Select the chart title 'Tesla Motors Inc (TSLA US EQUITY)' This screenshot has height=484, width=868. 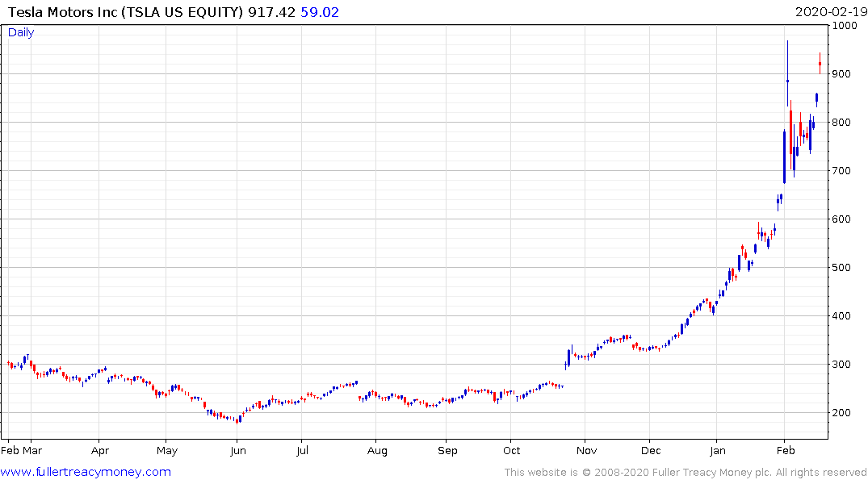coord(126,12)
